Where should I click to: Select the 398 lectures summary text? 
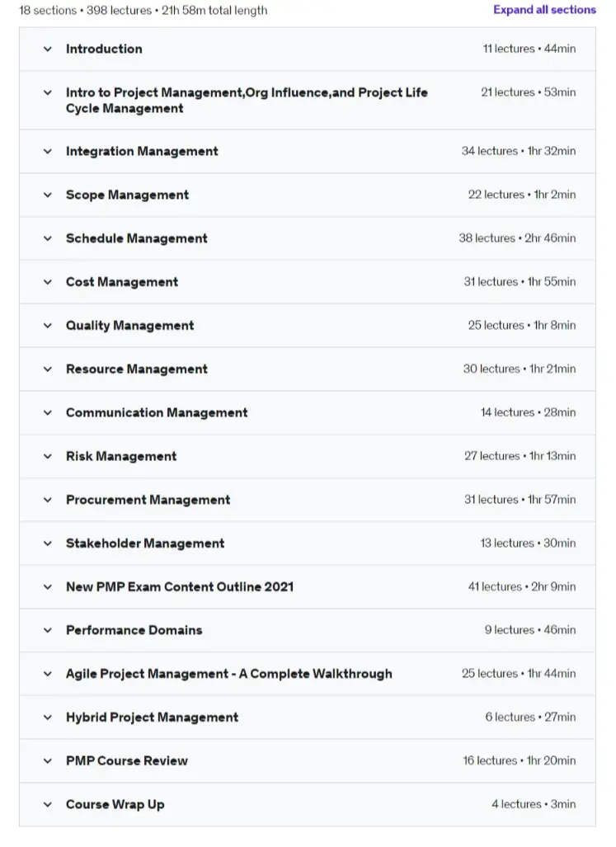pyautogui.click(x=99, y=10)
